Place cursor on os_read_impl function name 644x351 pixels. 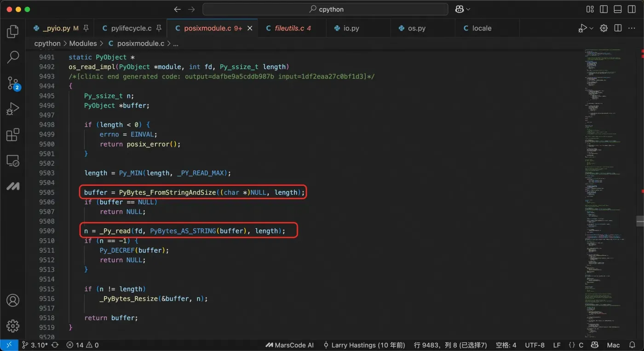(x=92, y=67)
